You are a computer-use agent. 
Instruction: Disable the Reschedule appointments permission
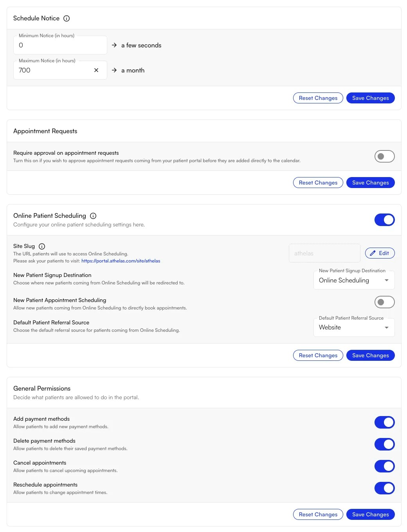coord(384,488)
